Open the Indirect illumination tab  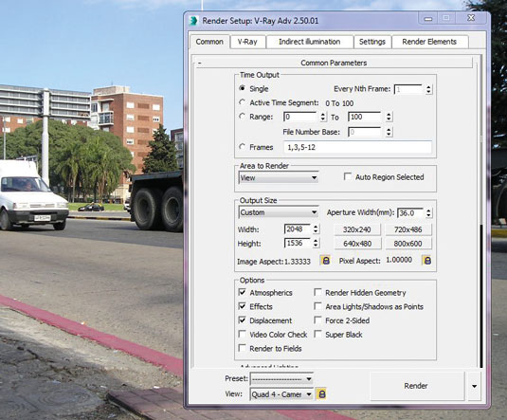point(310,42)
